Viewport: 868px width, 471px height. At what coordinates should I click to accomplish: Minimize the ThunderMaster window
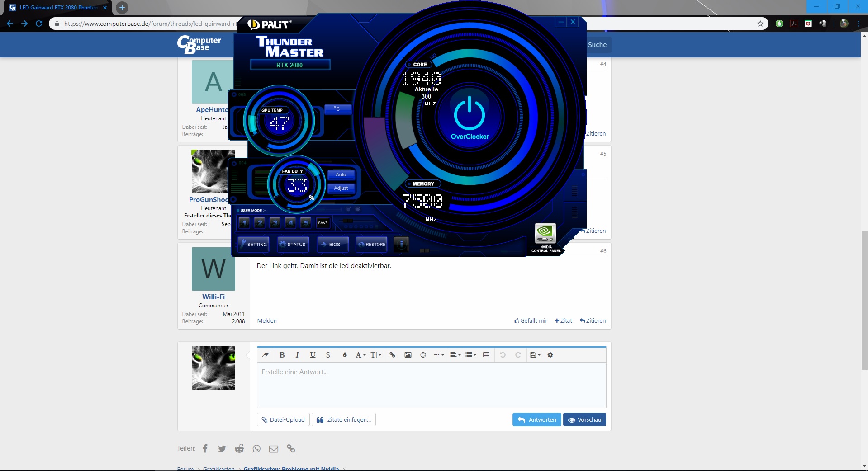tap(561, 22)
